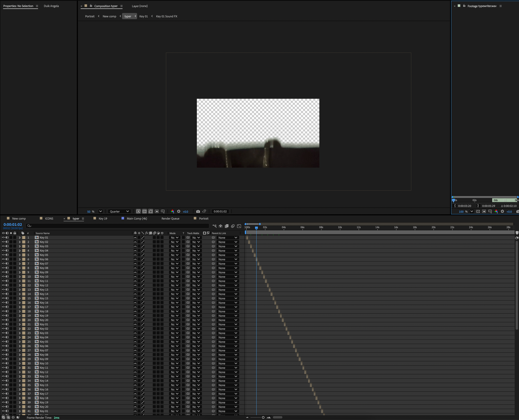Click the Reset Exposure aperture icon

[x=179, y=211]
